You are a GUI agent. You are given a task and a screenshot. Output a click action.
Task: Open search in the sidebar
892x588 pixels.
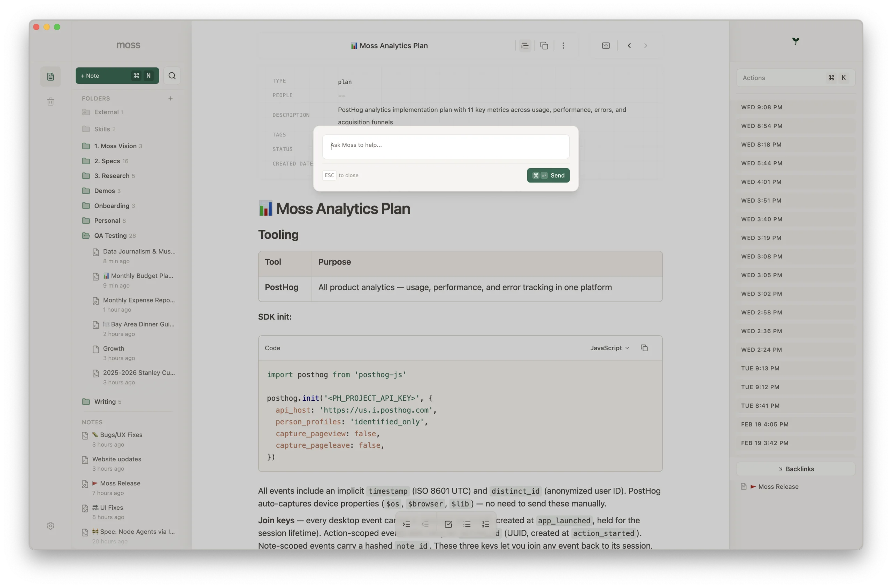172,76
